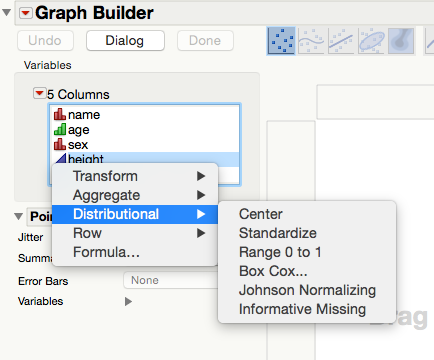Choose Box Cox... transform option
Screen dimensions: 434x360
(x=273, y=271)
